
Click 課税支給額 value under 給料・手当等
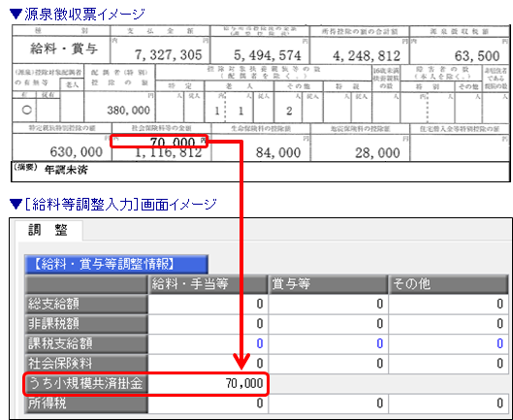click(208, 343)
